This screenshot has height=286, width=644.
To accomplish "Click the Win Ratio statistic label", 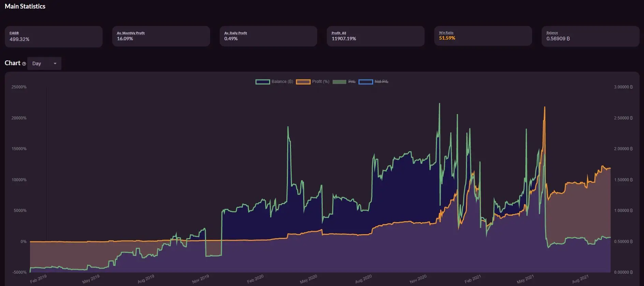I will click(x=446, y=33).
